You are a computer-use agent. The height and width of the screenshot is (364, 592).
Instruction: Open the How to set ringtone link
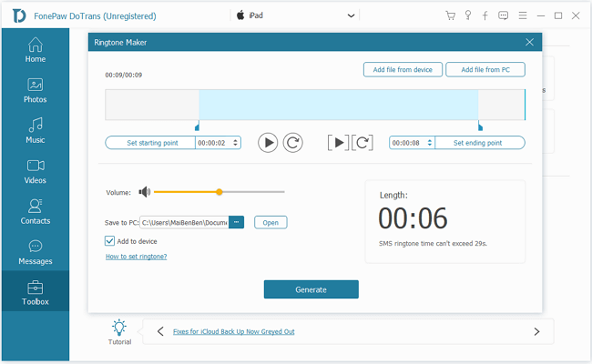136,257
